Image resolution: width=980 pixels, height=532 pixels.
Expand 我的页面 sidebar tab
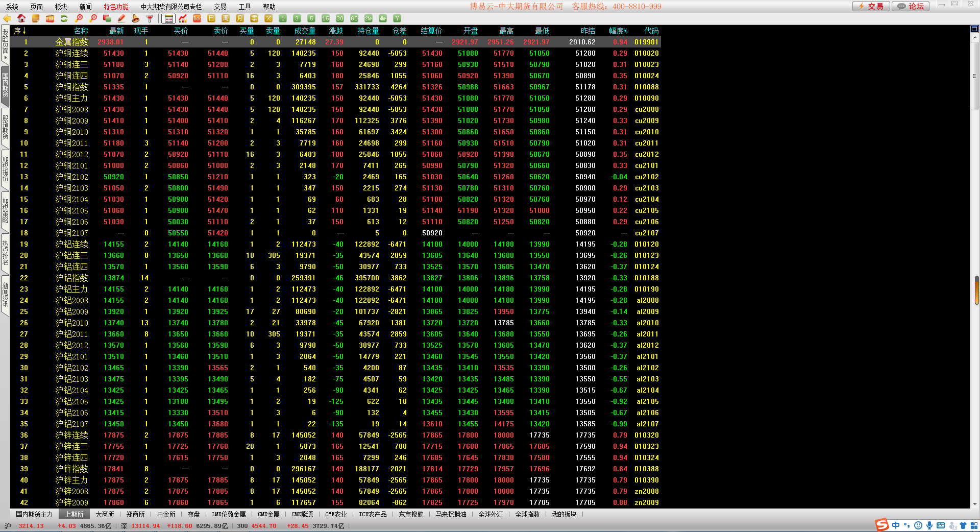coord(5,44)
